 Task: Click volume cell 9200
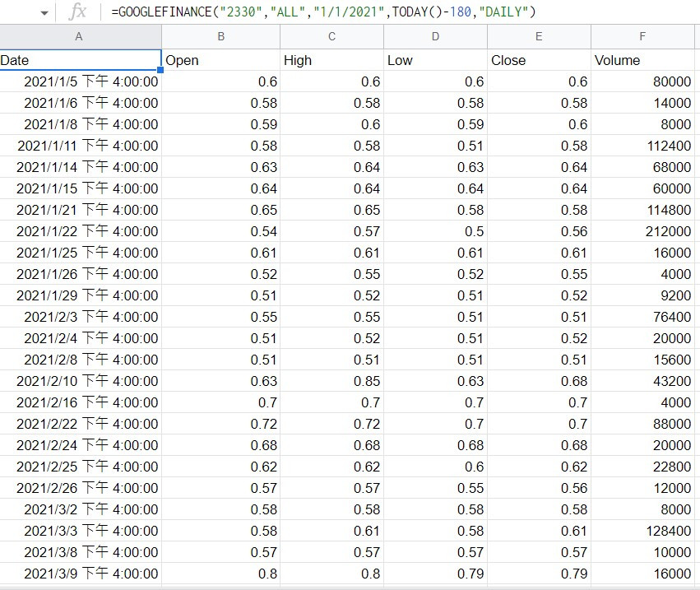pos(642,295)
